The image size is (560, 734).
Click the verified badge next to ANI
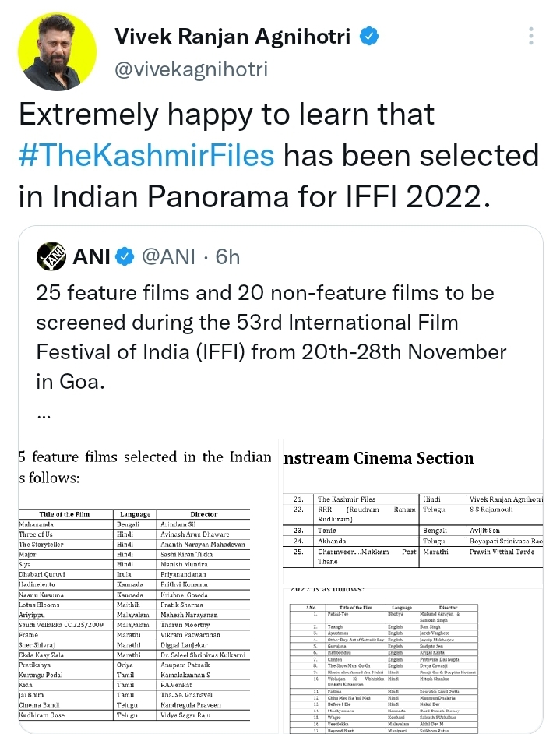pos(123,256)
